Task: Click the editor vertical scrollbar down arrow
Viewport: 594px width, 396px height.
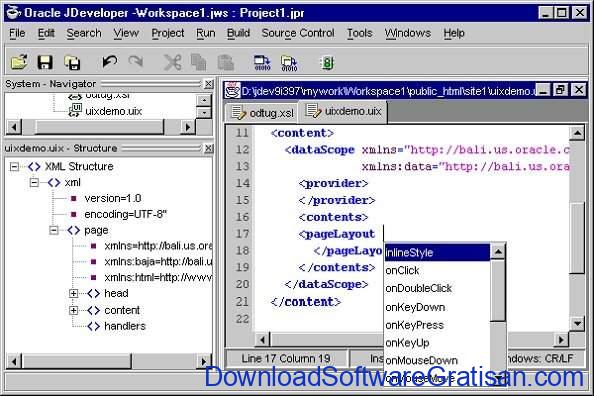Action: [577, 324]
